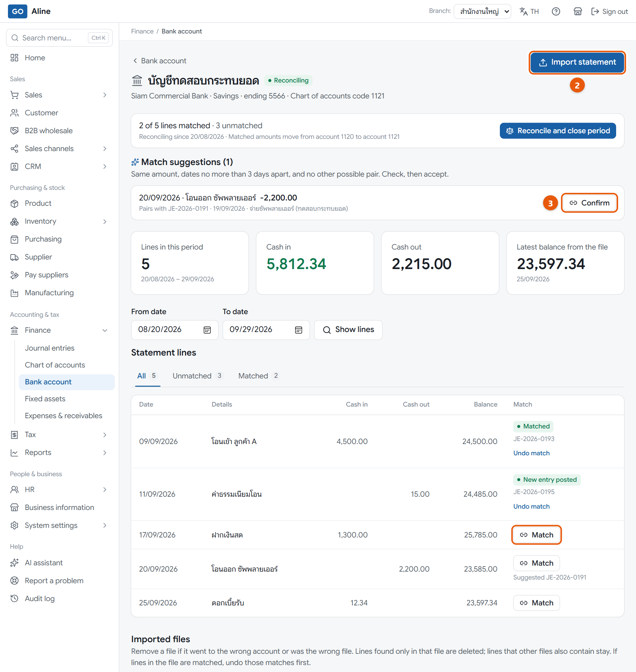Open the Branch dropdown

482,12
